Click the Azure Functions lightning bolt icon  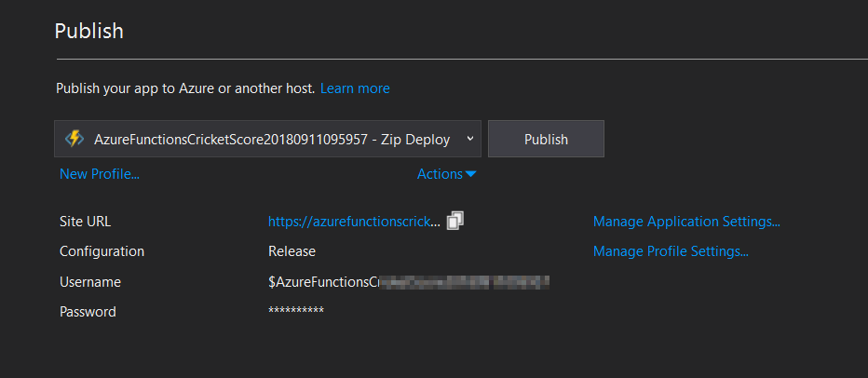coord(75,139)
